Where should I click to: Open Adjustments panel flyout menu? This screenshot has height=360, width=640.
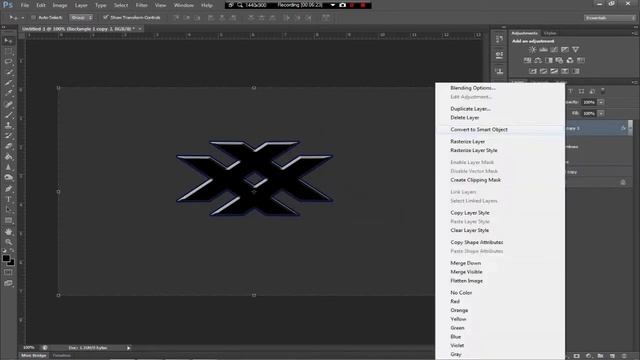[635, 33]
